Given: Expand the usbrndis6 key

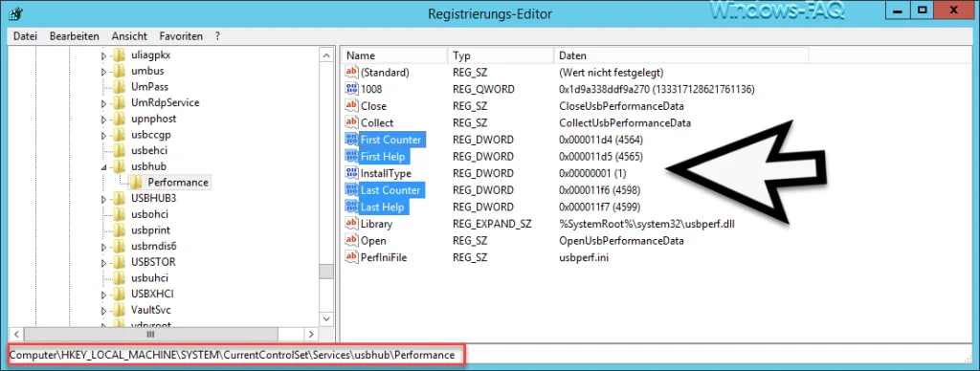Looking at the screenshot, I should pos(104,247).
